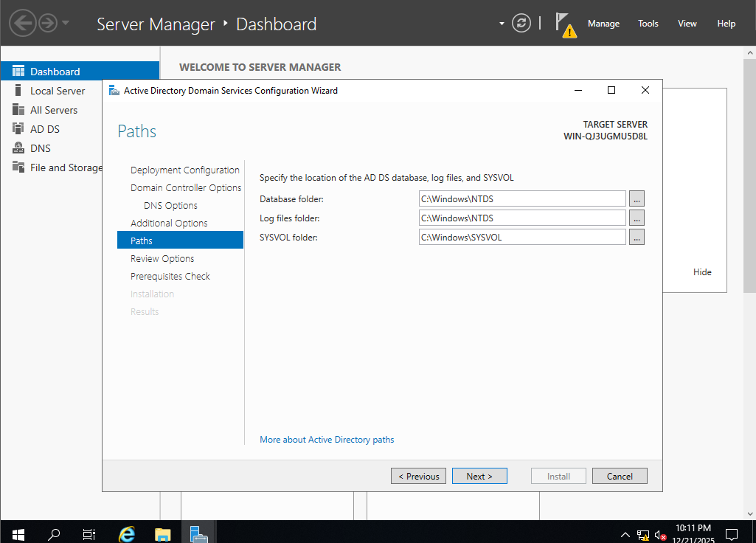
Task: Open AD DS in the sidebar
Action: [45, 129]
